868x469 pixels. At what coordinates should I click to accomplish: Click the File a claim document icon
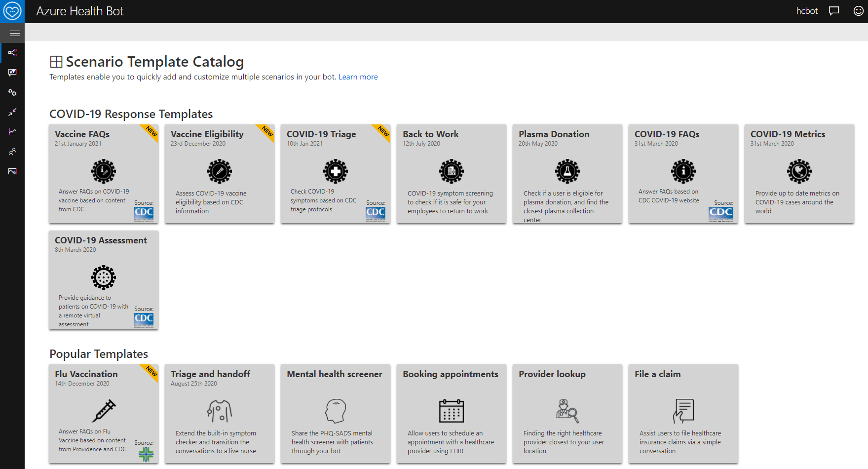tap(683, 411)
